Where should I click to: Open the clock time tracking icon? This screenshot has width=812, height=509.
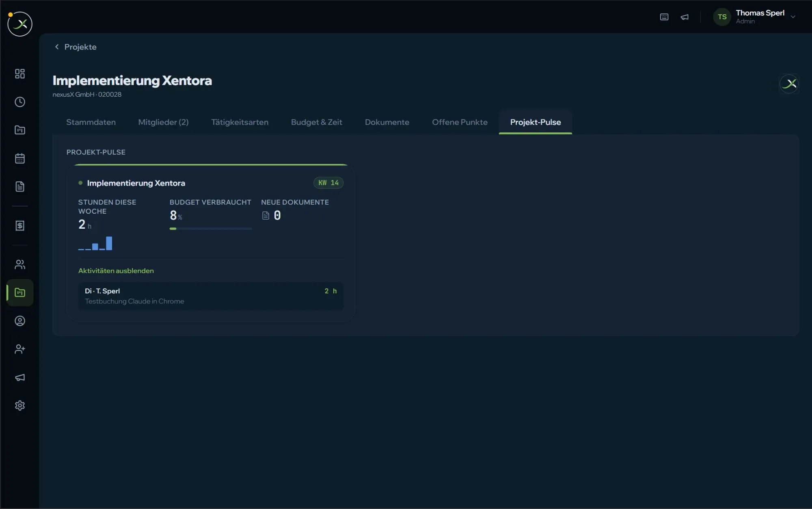(20, 102)
